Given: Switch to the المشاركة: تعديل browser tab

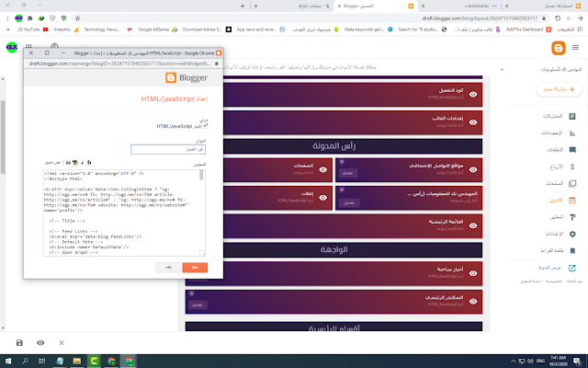Looking at the screenshot, I should (x=543, y=6).
